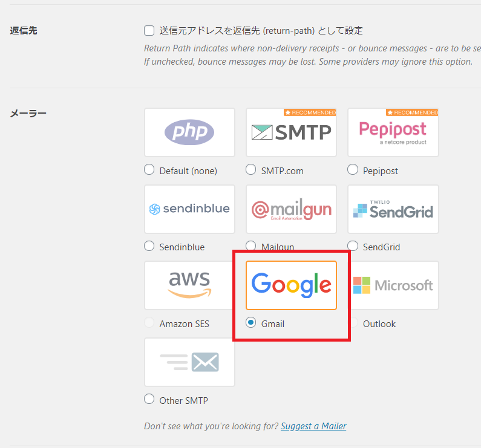Select the Gmail radio button
Screen dimensions: 481x448
(250, 322)
